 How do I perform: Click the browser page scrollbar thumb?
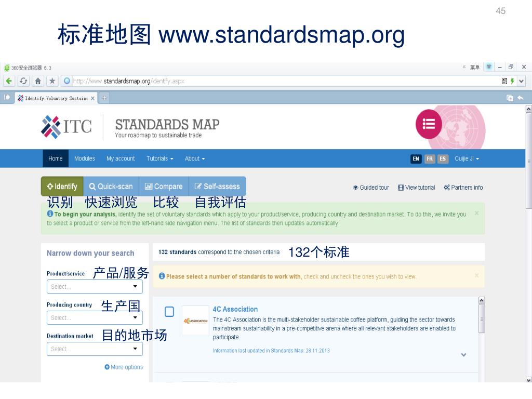pos(528,161)
